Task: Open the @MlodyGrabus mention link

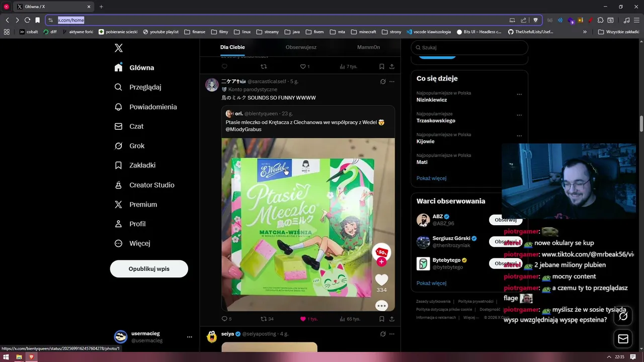Action: tap(244, 129)
